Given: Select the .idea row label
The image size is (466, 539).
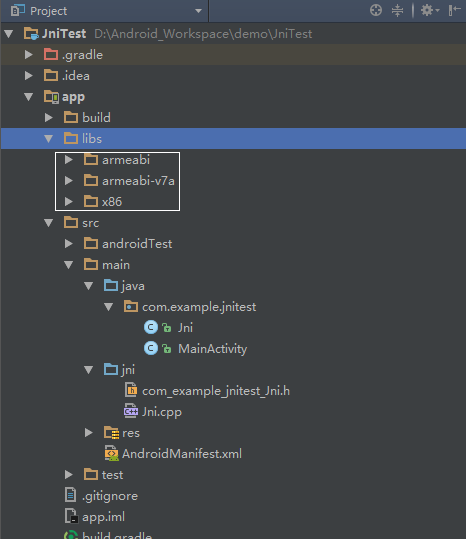Looking at the screenshot, I should [x=76, y=76].
